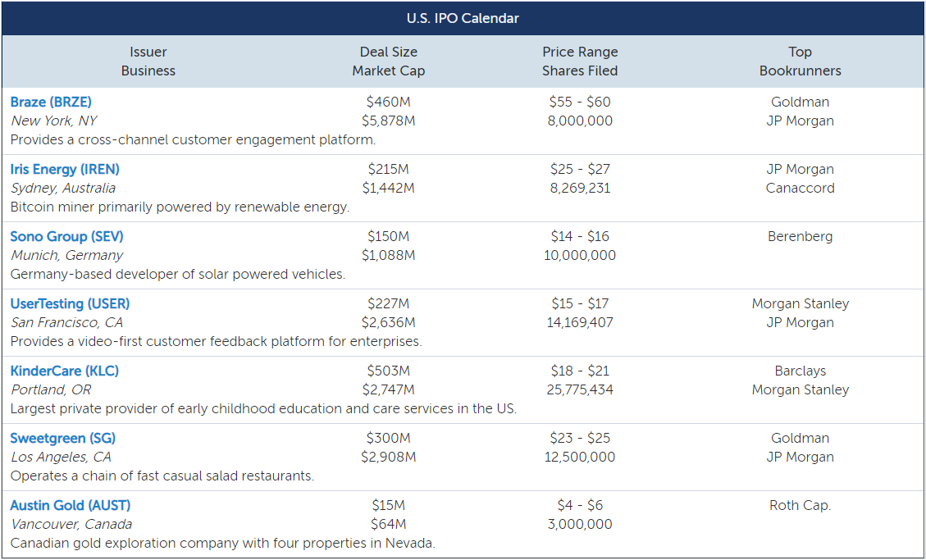Image resolution: width=926 pixels, height=560 pixels.
Task: Select the $15M deal size value
Action: [389, 506]
